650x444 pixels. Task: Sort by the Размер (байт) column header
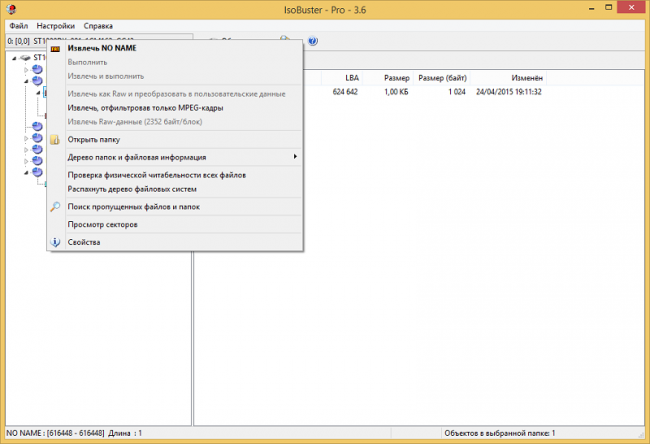442,78
